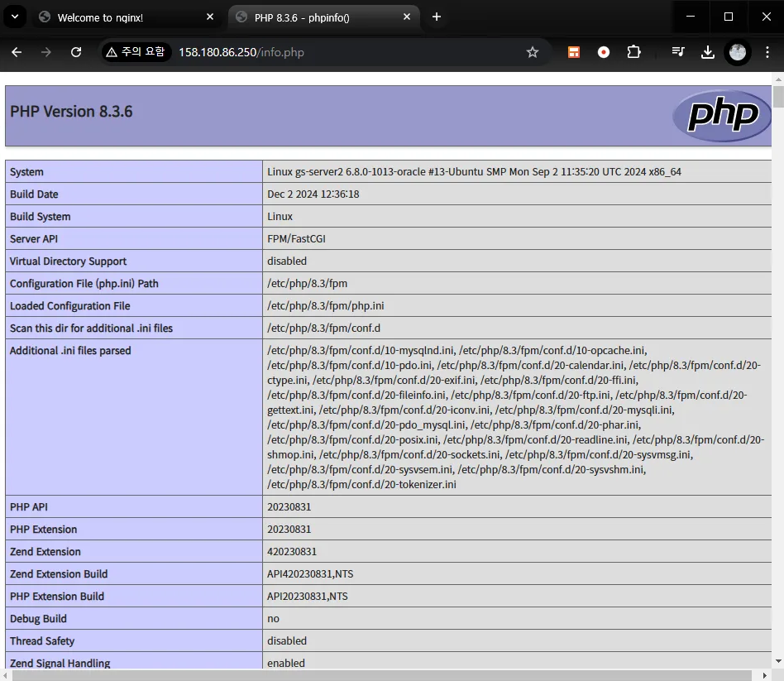The width and height of the screenshot is (784, 681).
Task: Click the PHP logo image
Action: click(x=721, y=116)
